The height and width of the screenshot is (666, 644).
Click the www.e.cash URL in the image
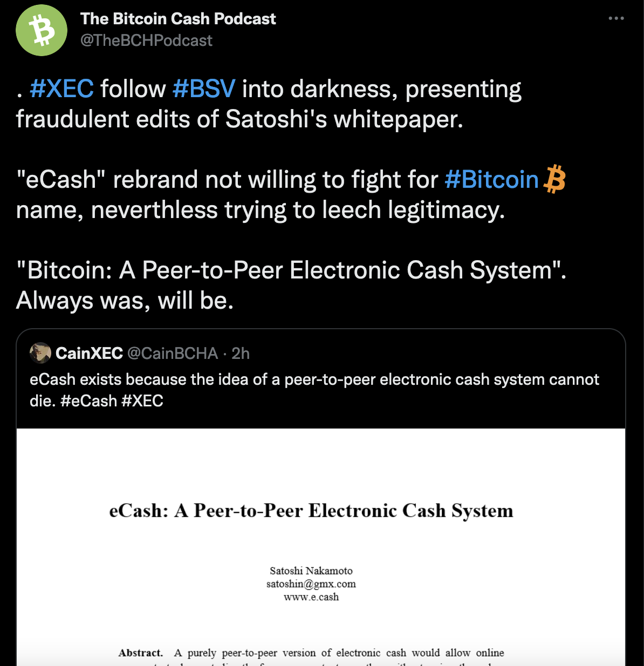coord(311,597)
